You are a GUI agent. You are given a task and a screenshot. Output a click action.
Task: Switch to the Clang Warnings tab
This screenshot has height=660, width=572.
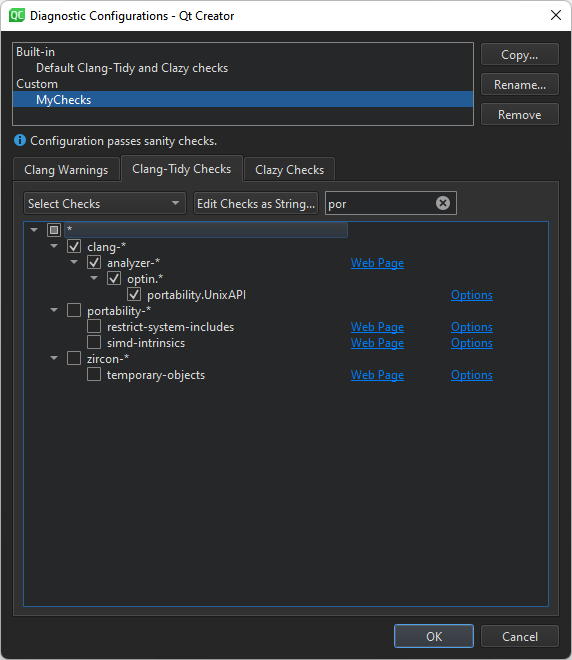pos(67,170)
